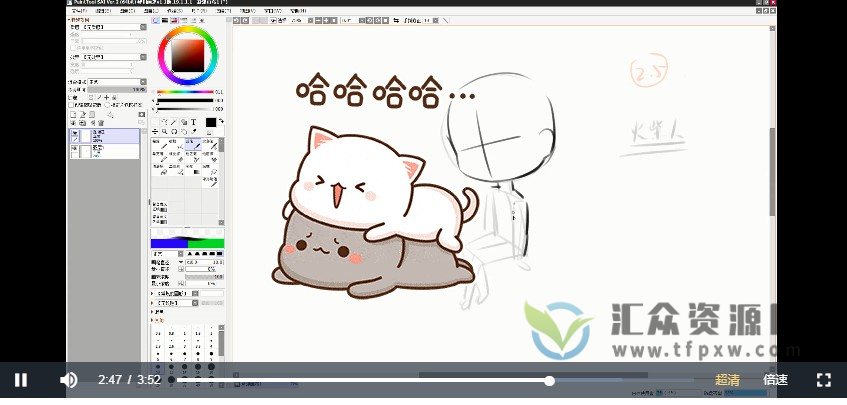The height and width of the screenshot is (405, 847).
Task: Click the undo button in toolbar
Action: coord(237,21)
